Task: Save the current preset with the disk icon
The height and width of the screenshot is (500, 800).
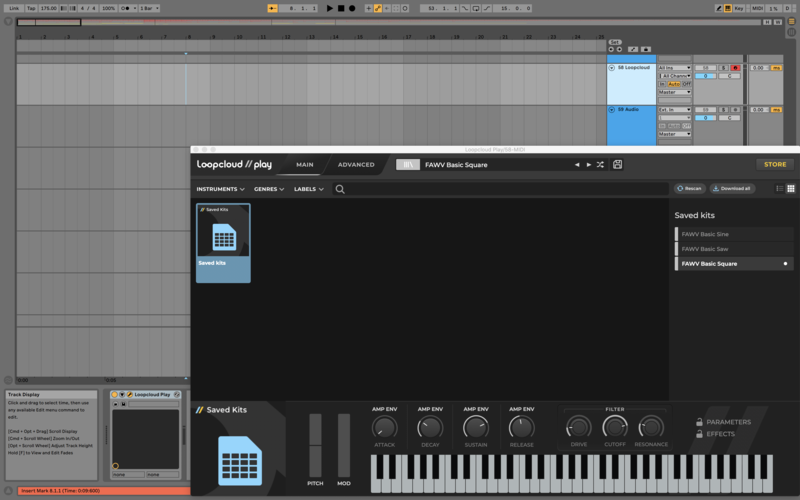Action: (618, 165)
